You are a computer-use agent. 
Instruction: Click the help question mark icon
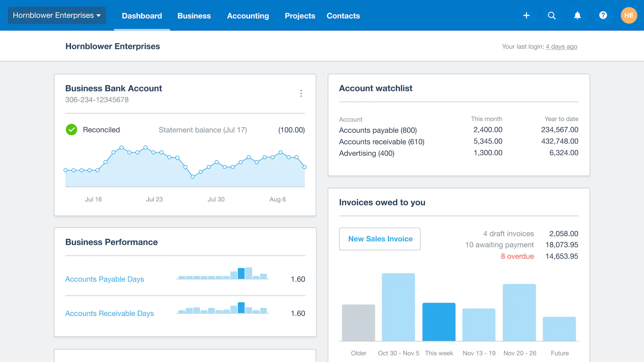[602, 16]
